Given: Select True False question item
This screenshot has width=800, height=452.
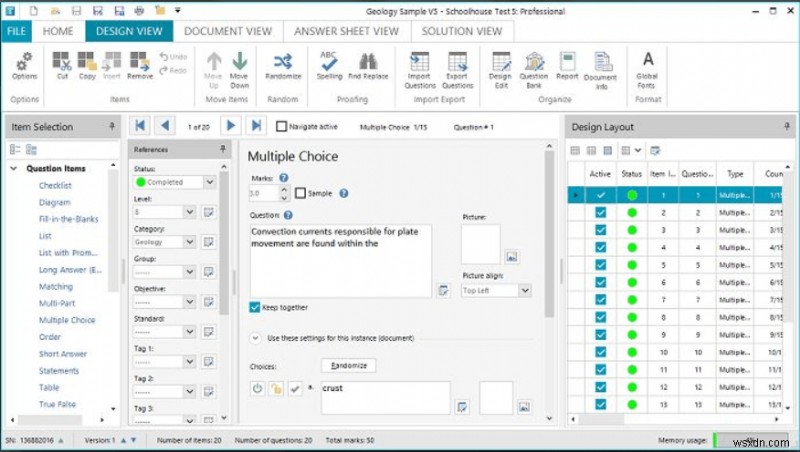Looking at the screenshot, I should coord(57,404).
